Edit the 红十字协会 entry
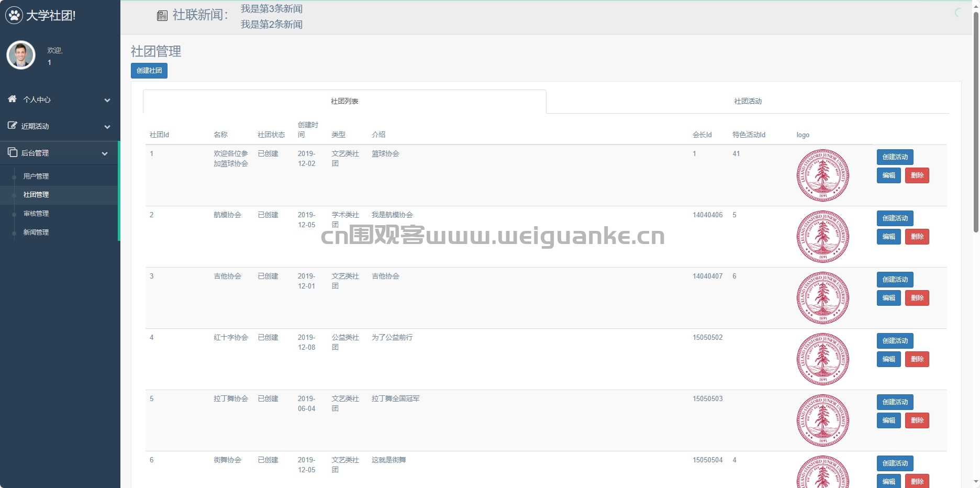The image size is (980, 488). click(x=888, y=359)
